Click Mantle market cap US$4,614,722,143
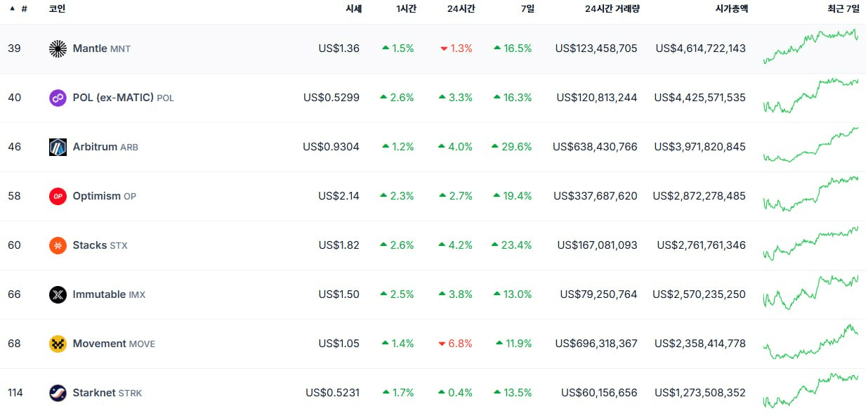 (x=701, y=48)
